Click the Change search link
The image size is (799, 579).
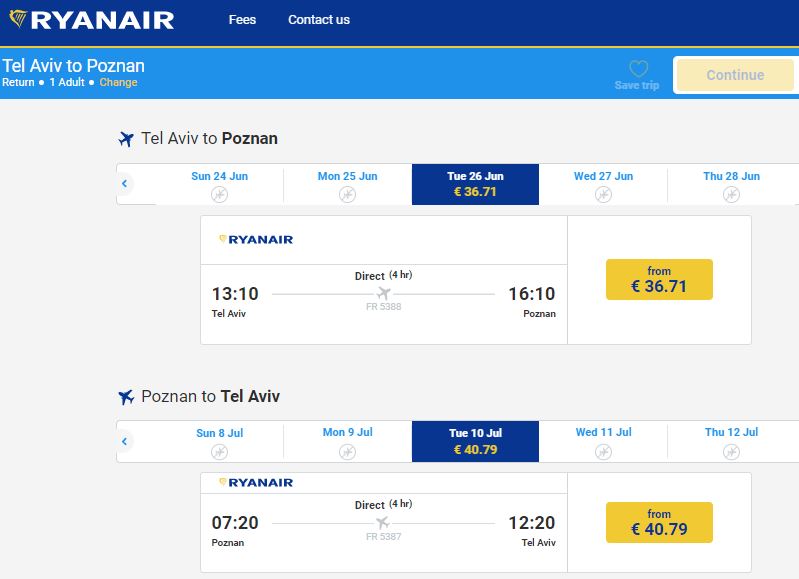coord(118,82)
